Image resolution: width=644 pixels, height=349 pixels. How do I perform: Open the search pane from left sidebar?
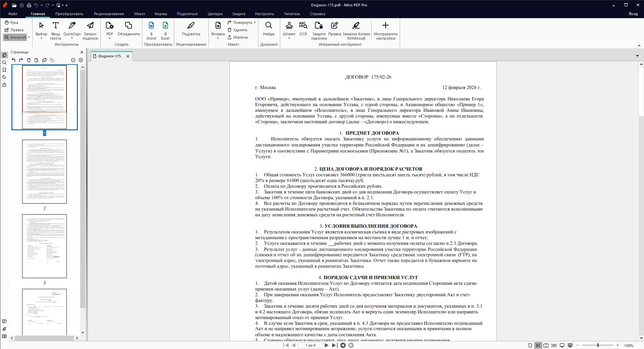coord(4,62)
